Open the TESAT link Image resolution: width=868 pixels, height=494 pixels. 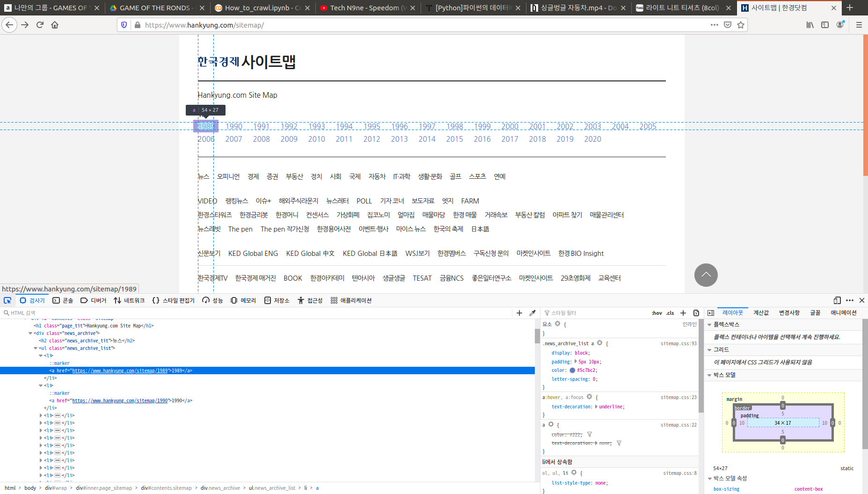coord(422,278)
